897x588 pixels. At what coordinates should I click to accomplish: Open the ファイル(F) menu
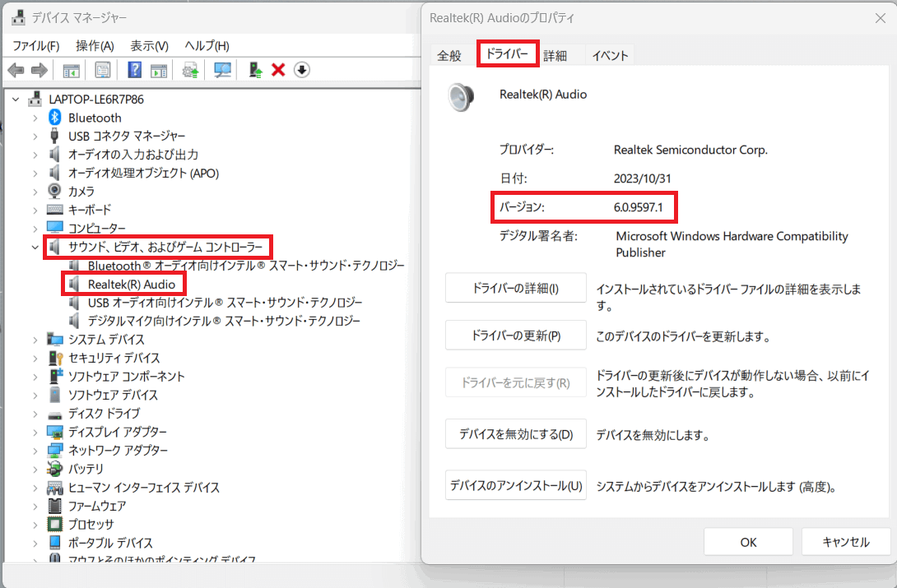coord(36,46)
